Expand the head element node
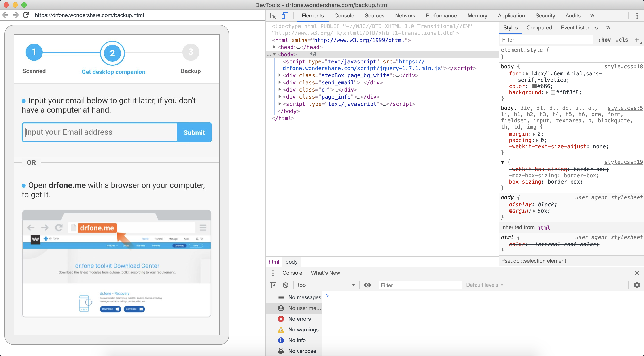The width and height of the screenshot is (644, 356). 274,47
